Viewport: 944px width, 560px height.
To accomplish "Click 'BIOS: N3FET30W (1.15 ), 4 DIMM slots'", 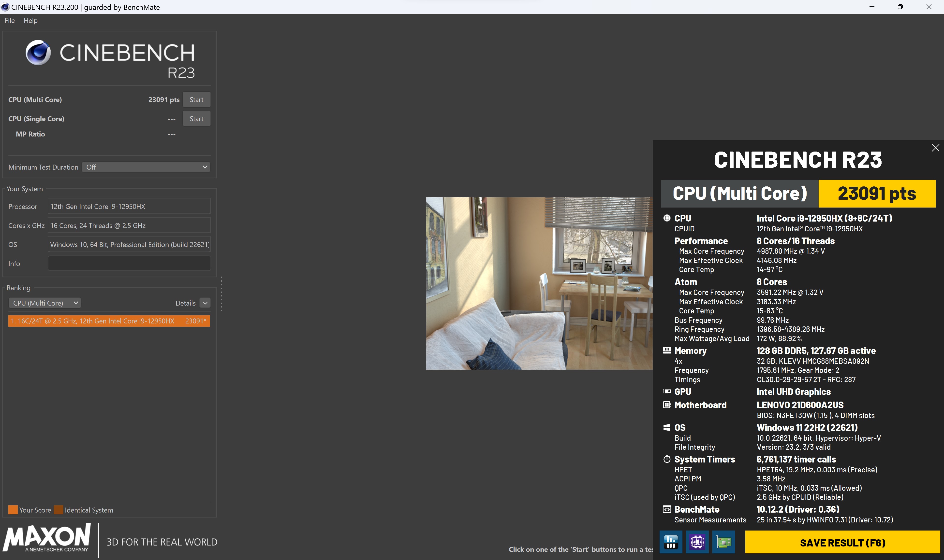I will click(816, 416).
